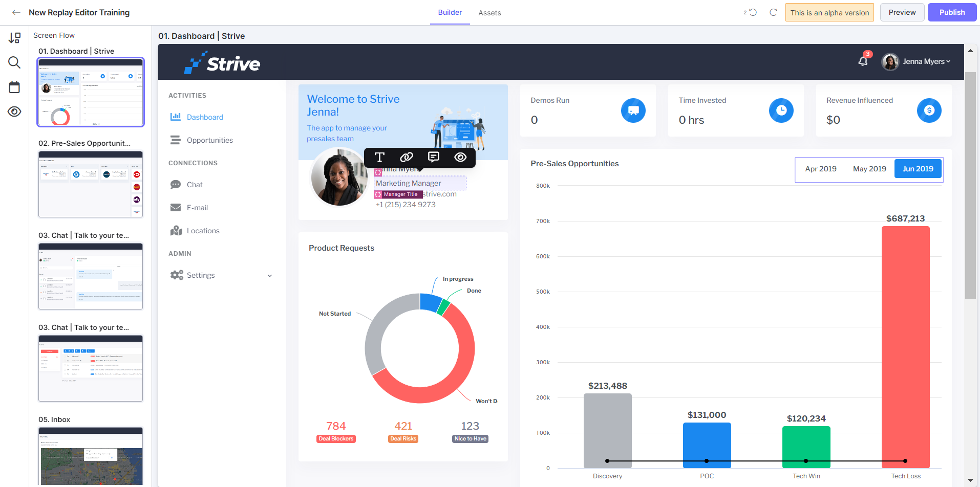Click the Chat bubble icon in sidebar
Viewport: 980px width, 487px height.
point(176,184)
